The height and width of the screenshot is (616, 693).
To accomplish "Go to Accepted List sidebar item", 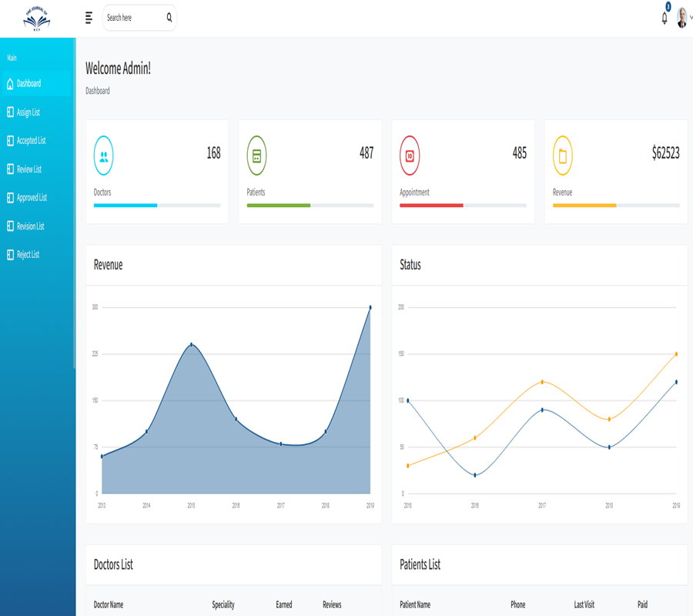I will pyautogui.click(x=31, y=141).
